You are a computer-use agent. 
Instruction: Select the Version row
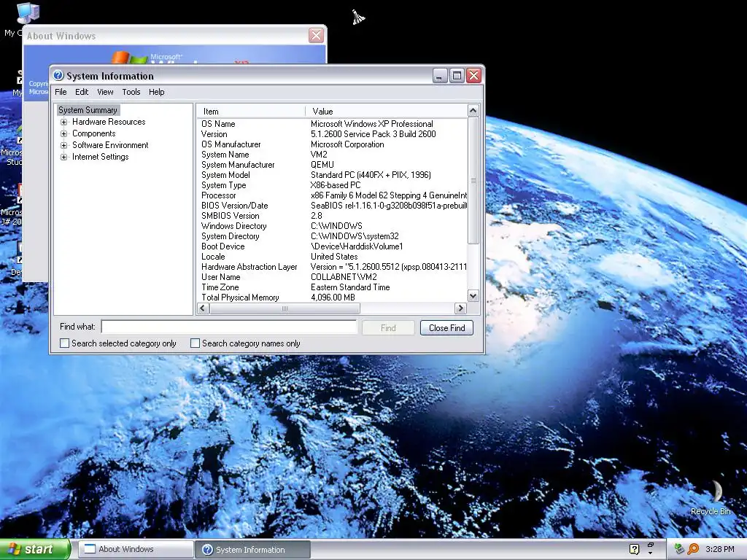(332, 134)
